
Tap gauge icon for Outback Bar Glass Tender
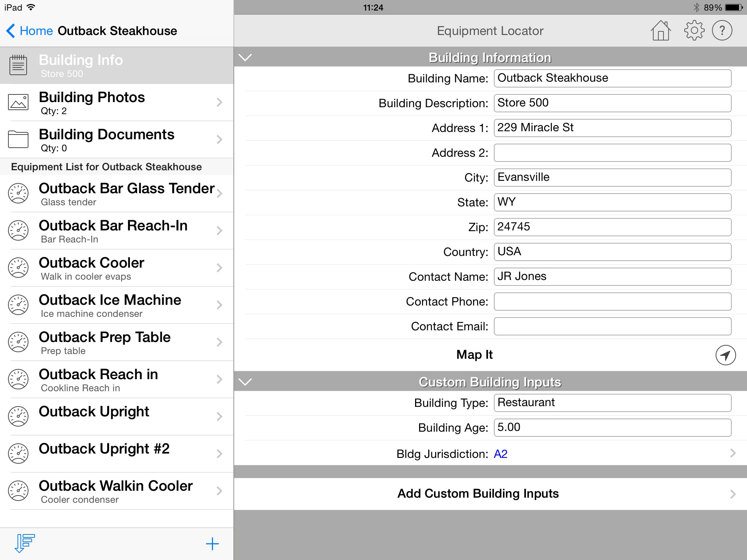tap(18, 194)
